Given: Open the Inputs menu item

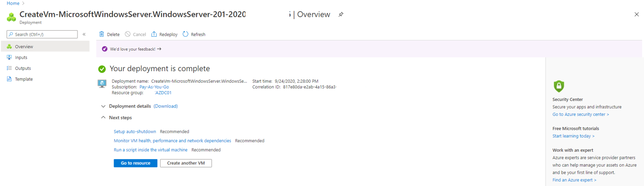Looking at the screenshot, I should pos(45,58).
